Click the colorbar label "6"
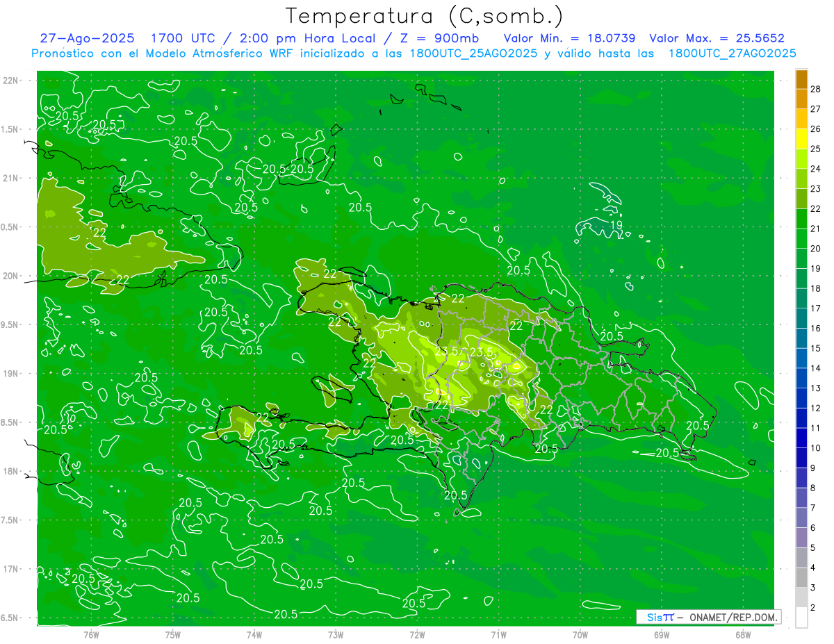The image size is (834, 644). (813, 528)
